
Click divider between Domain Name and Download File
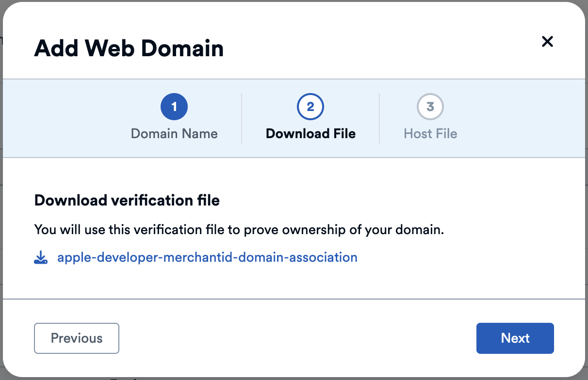point(242,118)
